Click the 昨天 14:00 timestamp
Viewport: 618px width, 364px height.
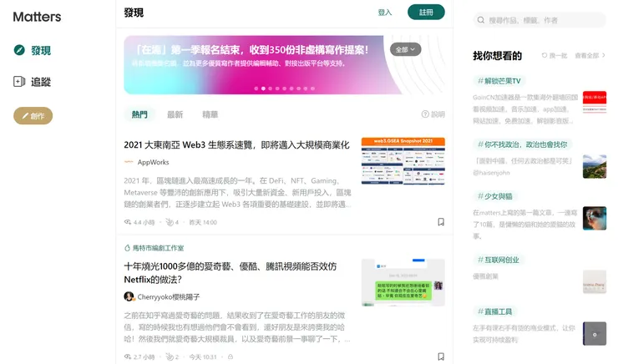pos(203,222)
